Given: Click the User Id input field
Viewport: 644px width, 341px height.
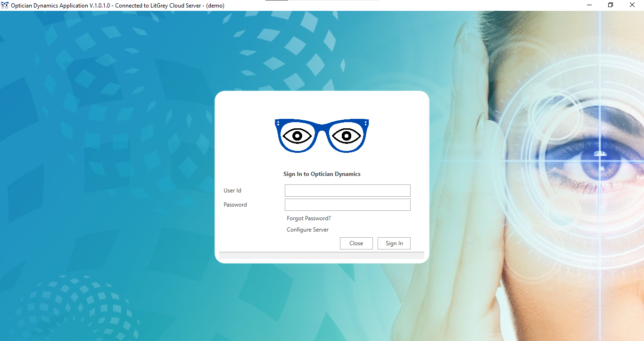Looking at the screenshot, I should [347, 191].
